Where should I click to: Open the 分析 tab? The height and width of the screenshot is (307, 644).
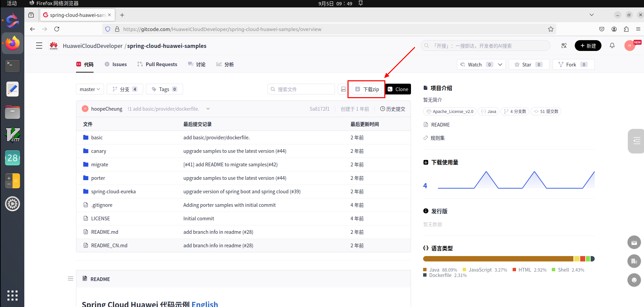click(x=225, y=64)
